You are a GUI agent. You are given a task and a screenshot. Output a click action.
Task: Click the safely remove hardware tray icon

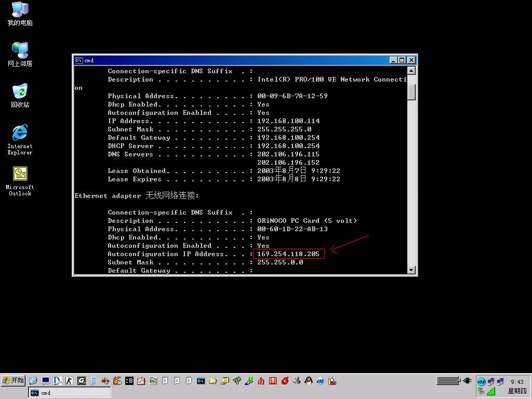tap(481, 391)
